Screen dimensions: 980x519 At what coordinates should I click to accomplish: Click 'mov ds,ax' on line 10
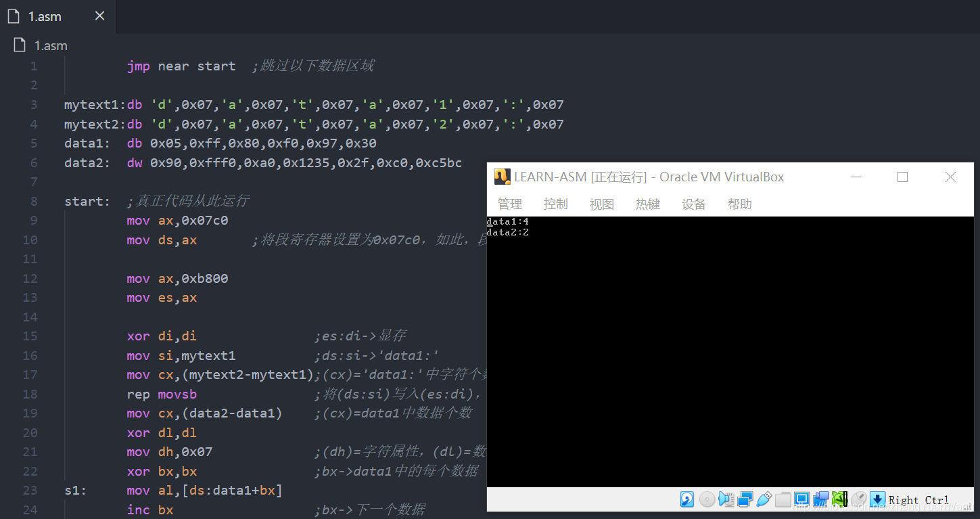pos(162,240)
